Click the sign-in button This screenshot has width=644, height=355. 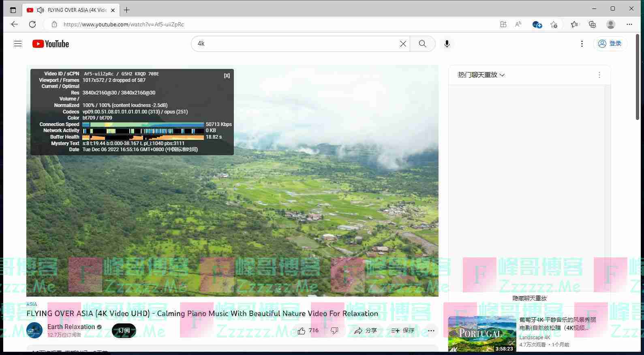click(610, 44)
